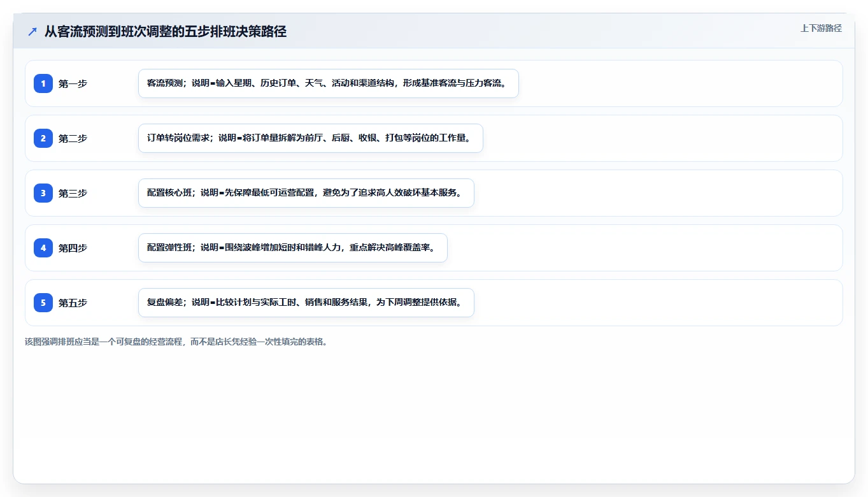Viewport: 868px width, 497px height.
Task: Open the 订单转岗位需求 description box
Action: click(311, 138)
